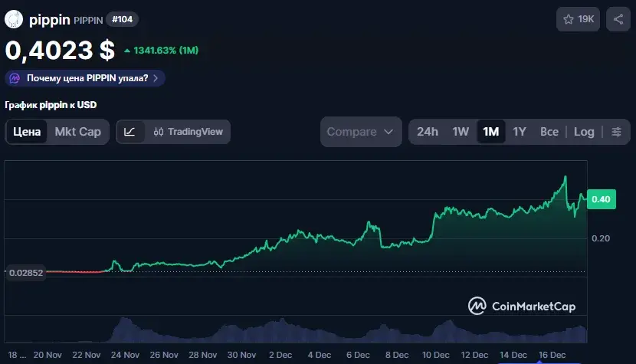Add pippin to watchlist star button
636x364 pixels.
pos(578,19)
